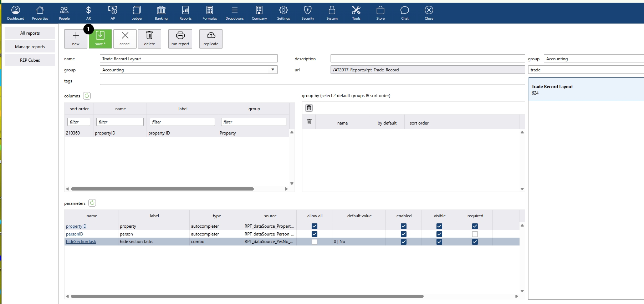Toggle enabled for propertyID parameter
644x304 pixels.
pos(404,226)
